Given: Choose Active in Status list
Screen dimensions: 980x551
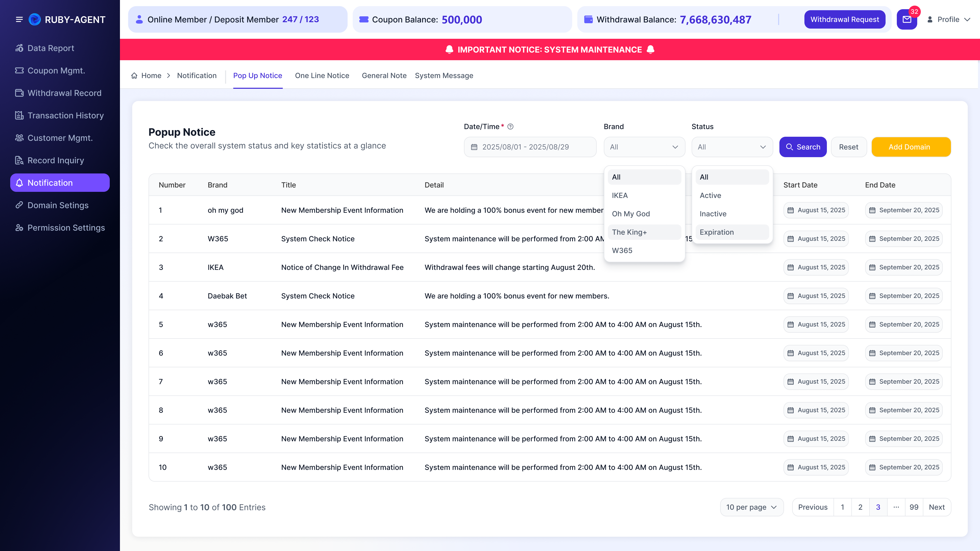Looking at the screenshot, I should (x=732, y=195).
